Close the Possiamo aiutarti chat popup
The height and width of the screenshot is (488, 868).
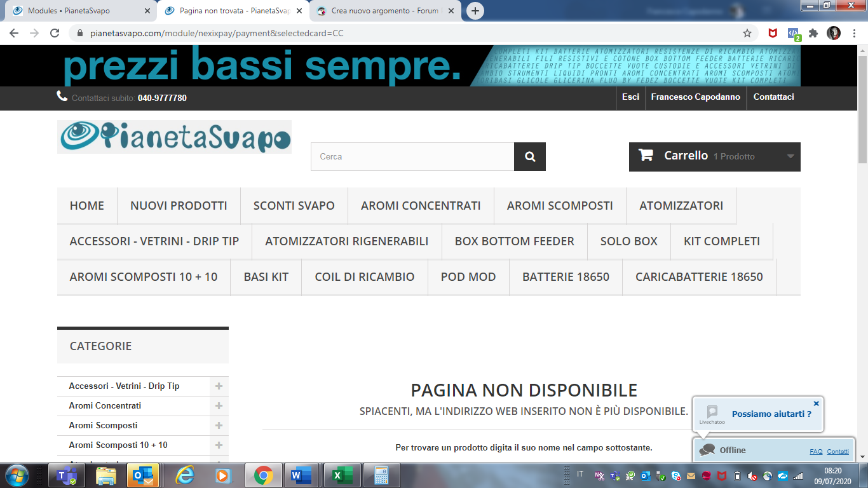[817, 403]
